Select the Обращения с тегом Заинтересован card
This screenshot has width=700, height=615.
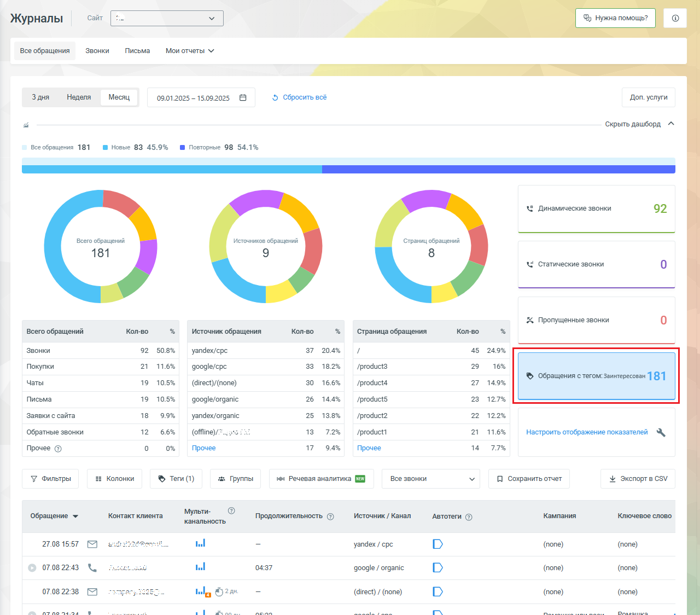coord(597,376)
